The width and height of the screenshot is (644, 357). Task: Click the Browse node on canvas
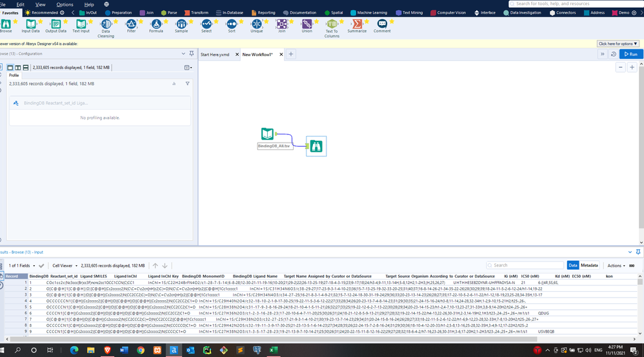pos(316,146)
